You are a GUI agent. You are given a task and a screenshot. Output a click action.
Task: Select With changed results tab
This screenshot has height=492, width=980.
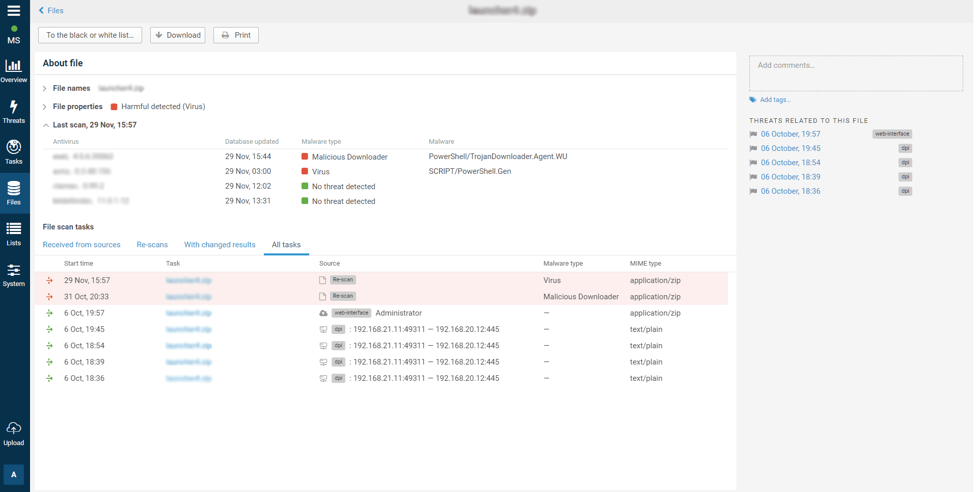click(x=220, y=245)
